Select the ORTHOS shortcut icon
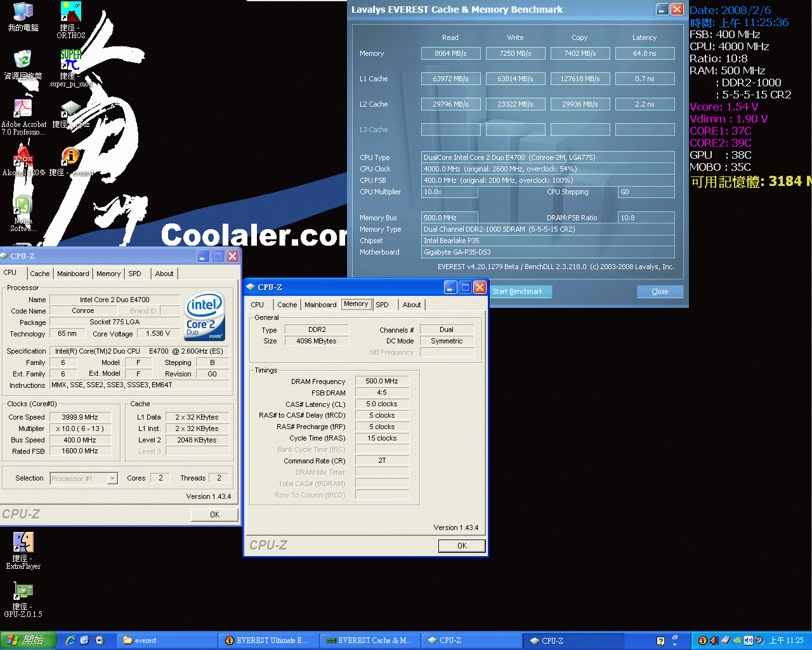 (71, 19)
